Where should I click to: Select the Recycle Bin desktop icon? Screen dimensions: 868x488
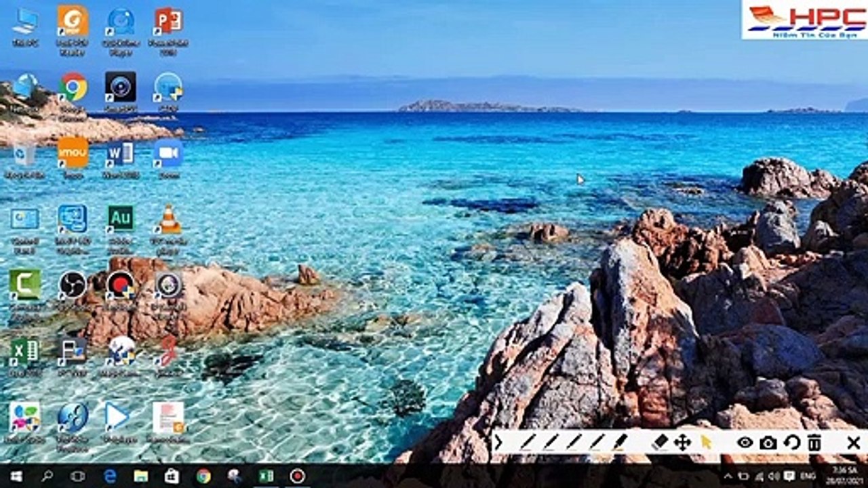tap(25, 159)
